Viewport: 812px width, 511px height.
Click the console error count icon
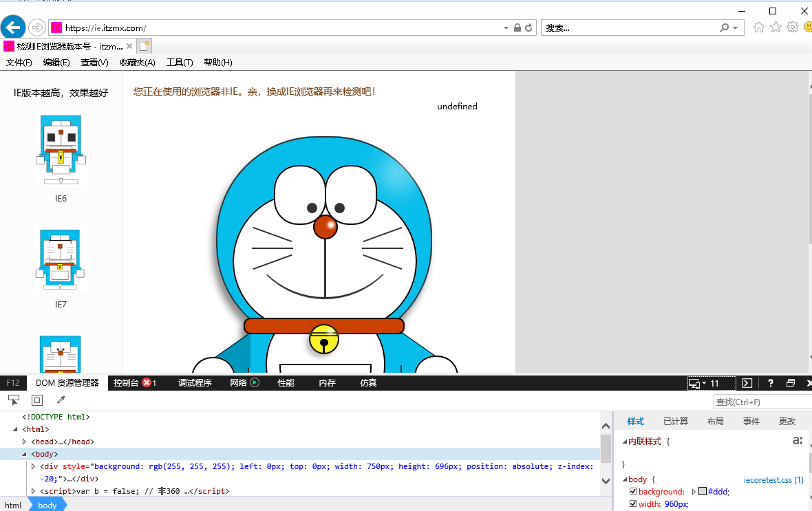click(147, 382)
